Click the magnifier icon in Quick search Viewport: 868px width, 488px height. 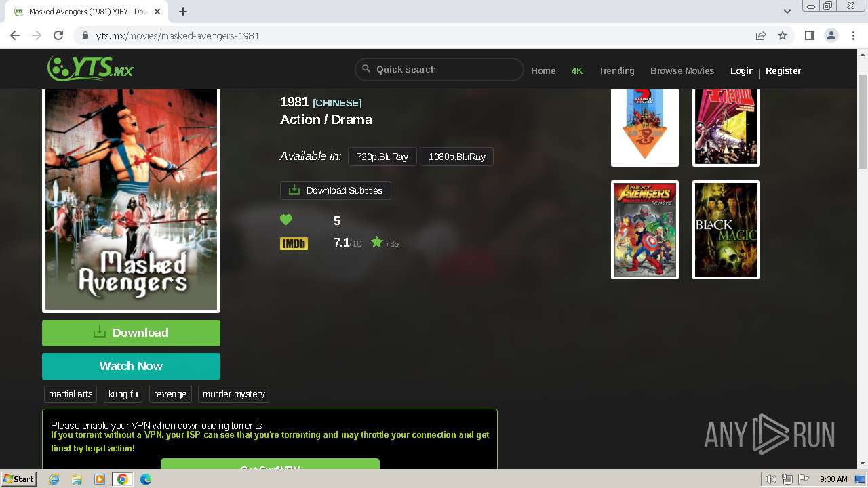click(366, 69)
